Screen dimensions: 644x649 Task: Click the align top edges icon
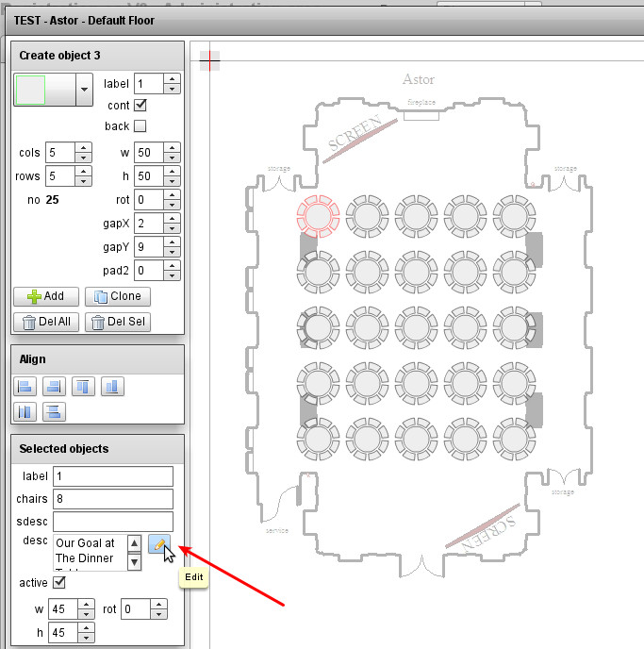83,387
